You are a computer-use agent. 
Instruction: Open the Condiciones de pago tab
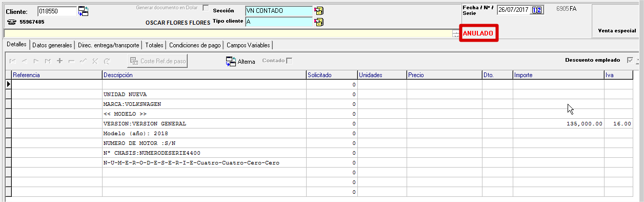[x=195, y=45]
